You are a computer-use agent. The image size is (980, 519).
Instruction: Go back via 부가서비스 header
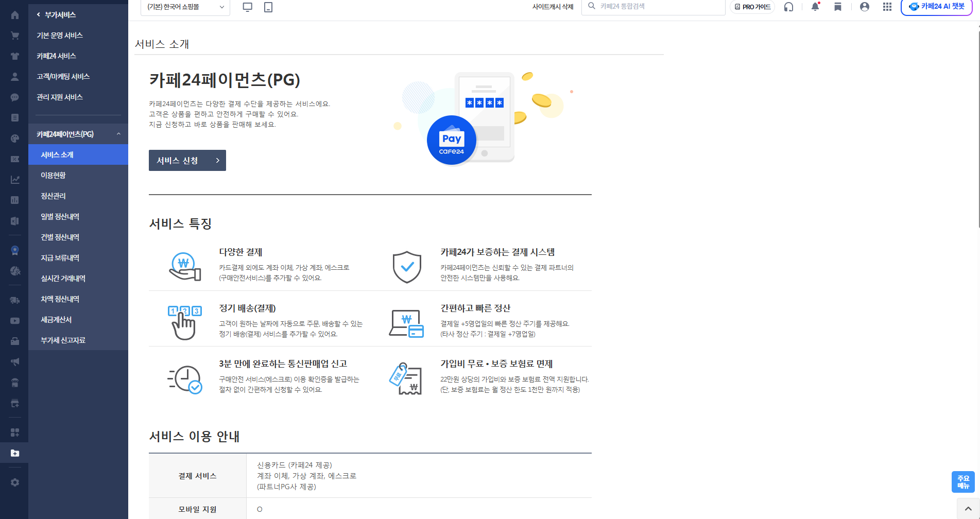click(56, 15)
